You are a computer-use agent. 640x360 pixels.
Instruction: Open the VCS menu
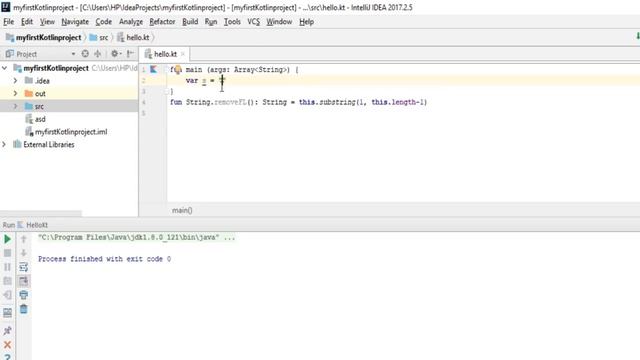[x=253, y=22]
